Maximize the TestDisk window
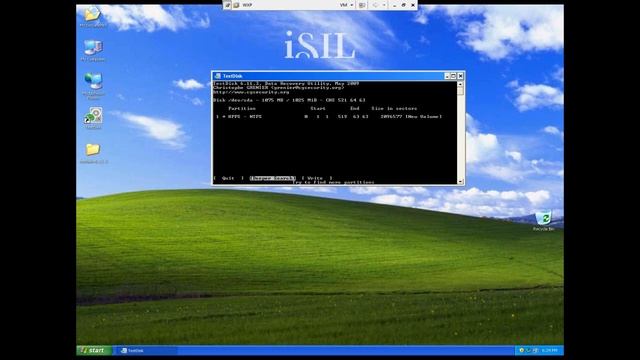Image resolution: width=640 pixels, height=360 pixels. [x=453, y=76]
